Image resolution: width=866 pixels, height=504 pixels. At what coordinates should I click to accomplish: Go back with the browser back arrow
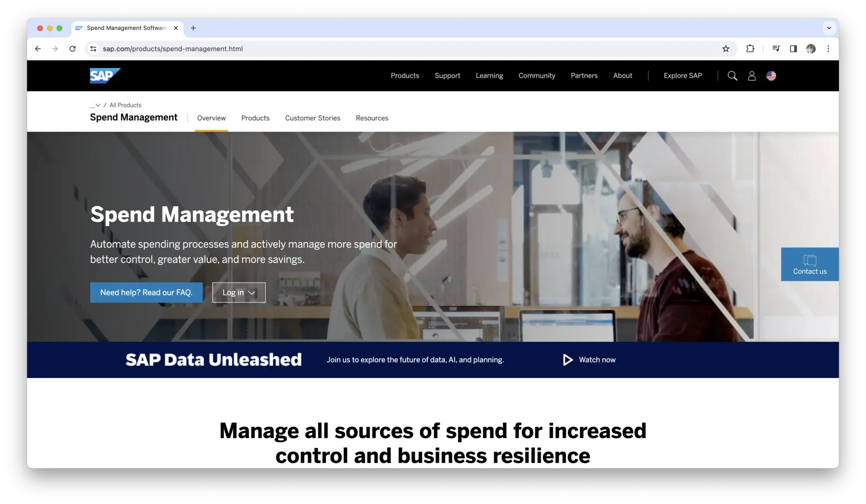(38, 49)
